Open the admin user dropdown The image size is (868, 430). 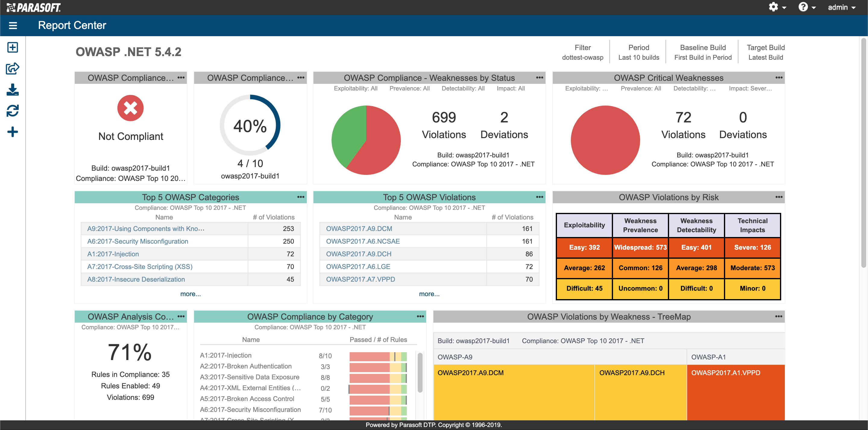tap(841, 7)
